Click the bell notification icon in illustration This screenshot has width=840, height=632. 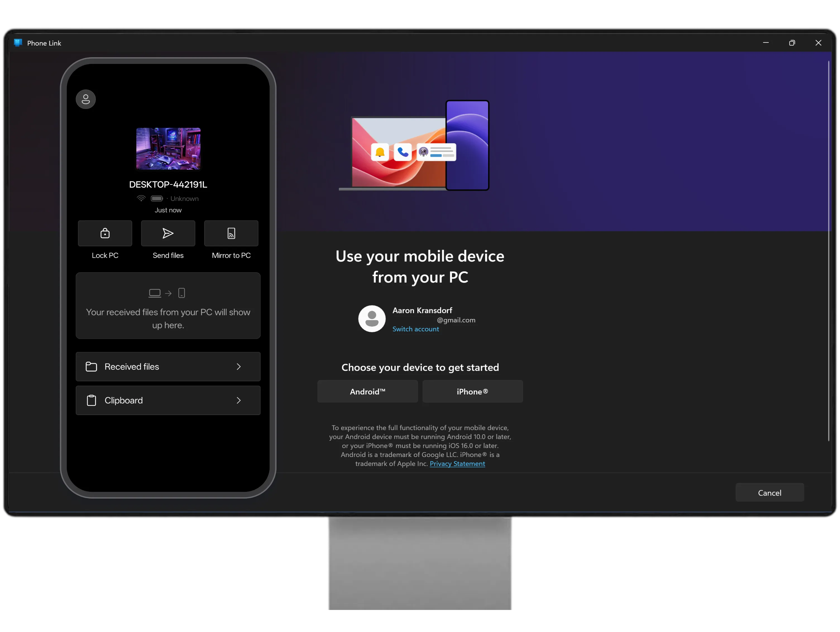(x=380, y=152)
